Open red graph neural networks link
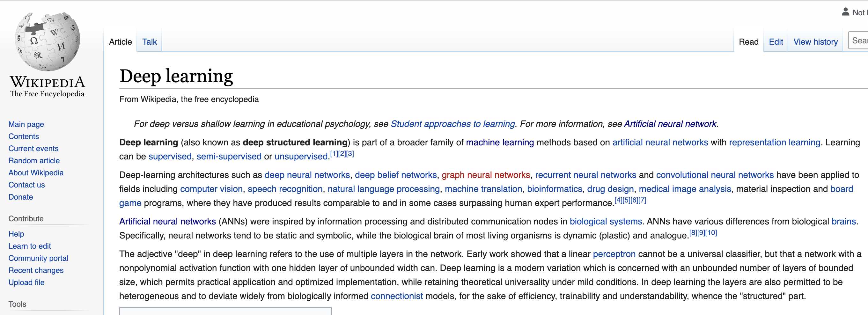This screenshot has width=868, height=315. coord(486,175)
